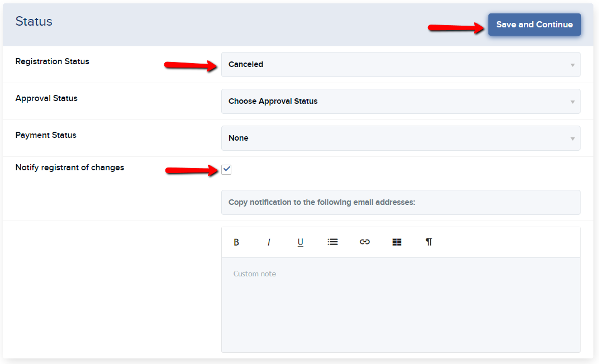Enable the registrant notification checkbox

(x=226, y=169)
